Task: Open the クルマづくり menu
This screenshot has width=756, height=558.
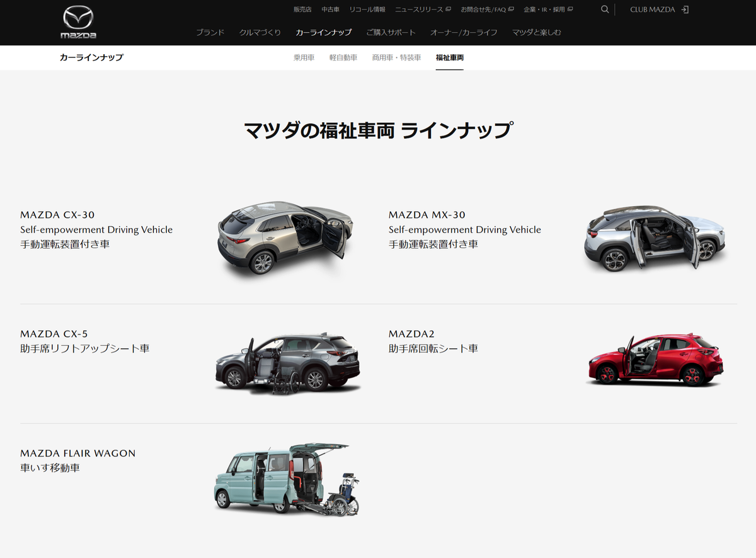Action: point(260,32)
